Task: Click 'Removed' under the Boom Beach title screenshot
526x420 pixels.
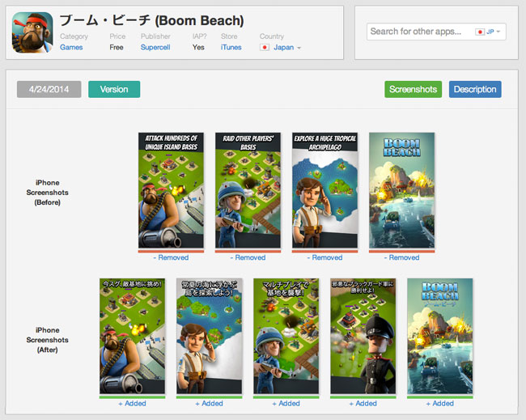Action: point(401,257)
